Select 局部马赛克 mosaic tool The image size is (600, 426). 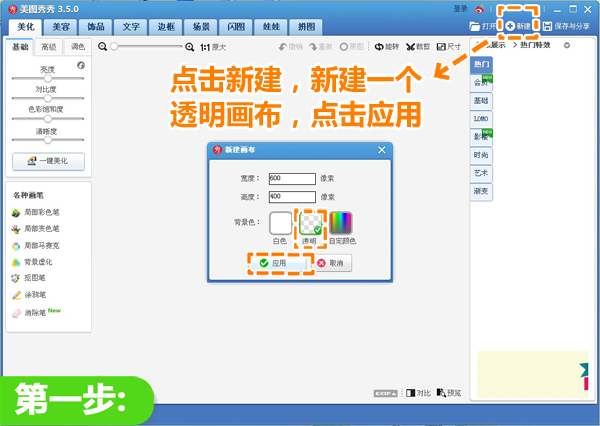(x=36, y=246)
